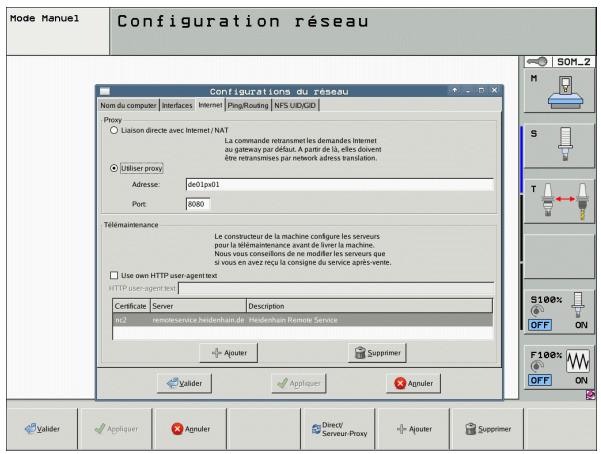Turn feed override F100% OFF
This screenshot has width=601, height=454.
[540, 380]
